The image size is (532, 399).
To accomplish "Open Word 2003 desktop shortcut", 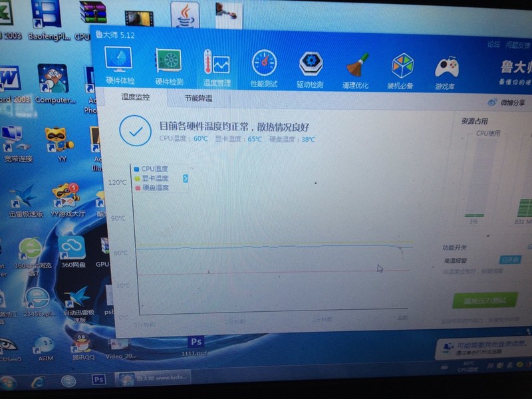I will pyautogui.click(x=12, y=85).
